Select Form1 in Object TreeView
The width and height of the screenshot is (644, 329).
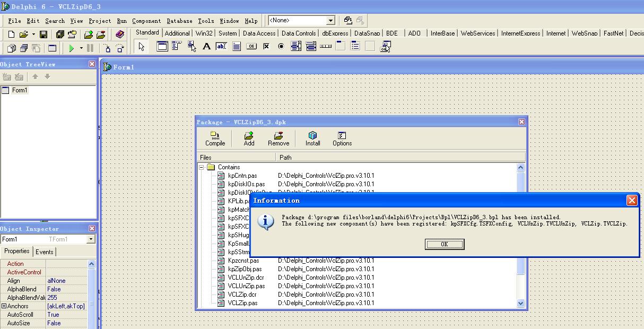(20, 90)
